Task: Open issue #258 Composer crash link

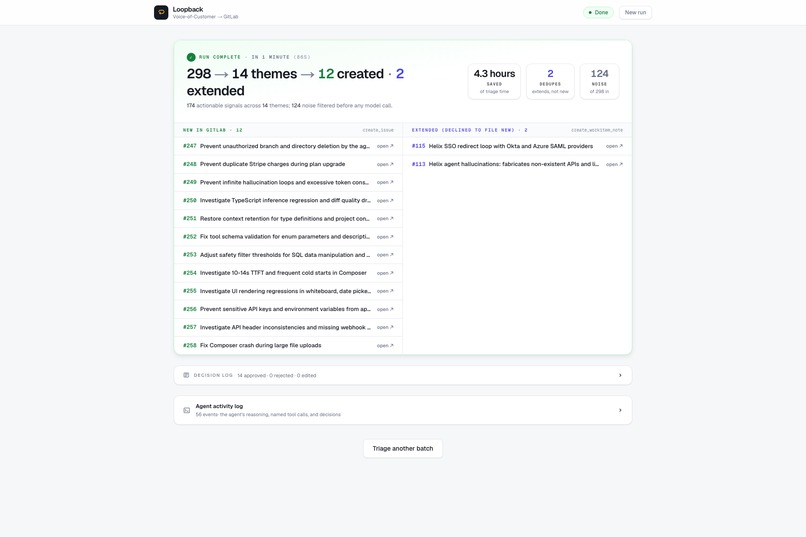Action: coord(385,345)
